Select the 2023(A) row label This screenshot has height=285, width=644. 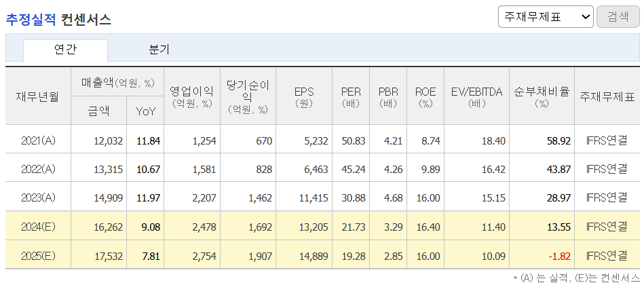click(38, 198)
